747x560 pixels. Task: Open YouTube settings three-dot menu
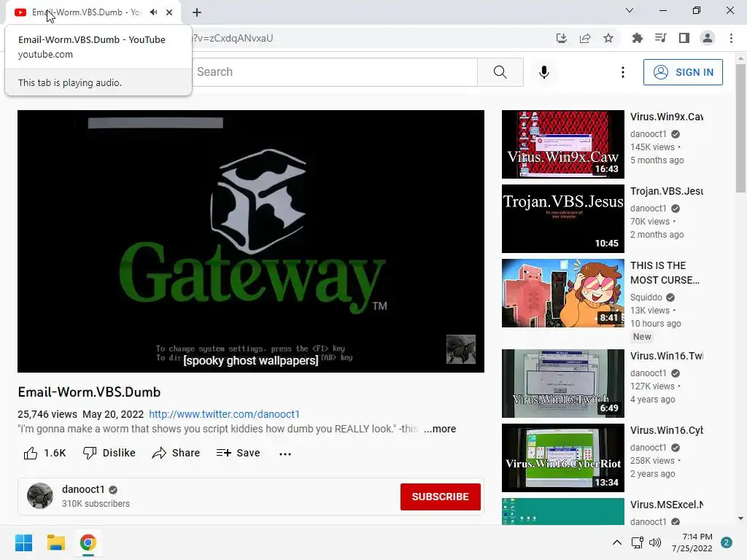623,72
